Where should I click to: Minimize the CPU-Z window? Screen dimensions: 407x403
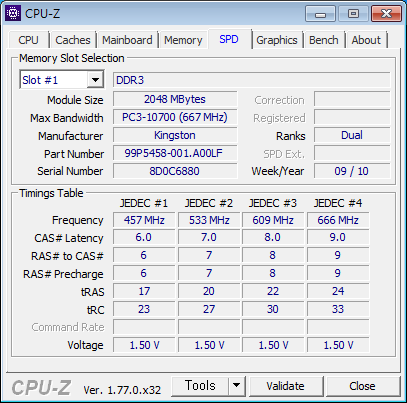[320, 14]
